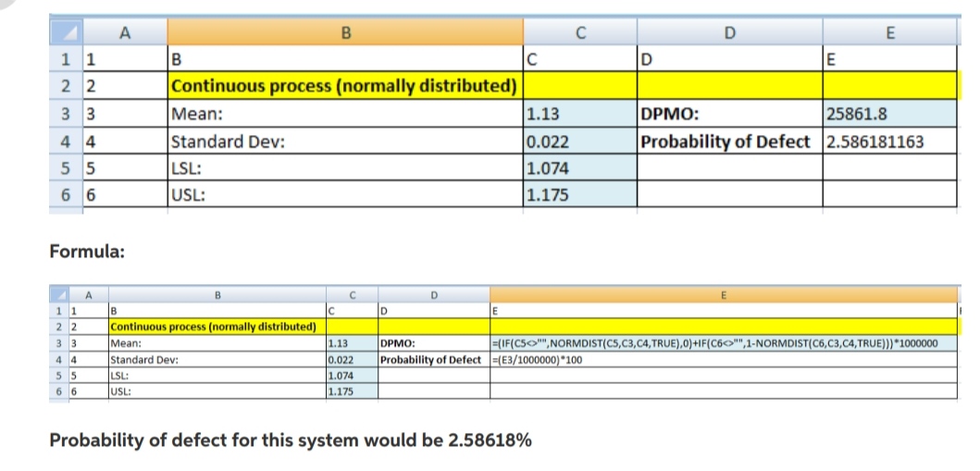The height and width of the screenshot is (471, 980).
Task: Select column D header in upper spreadsheet
Action: click(728, 33)
